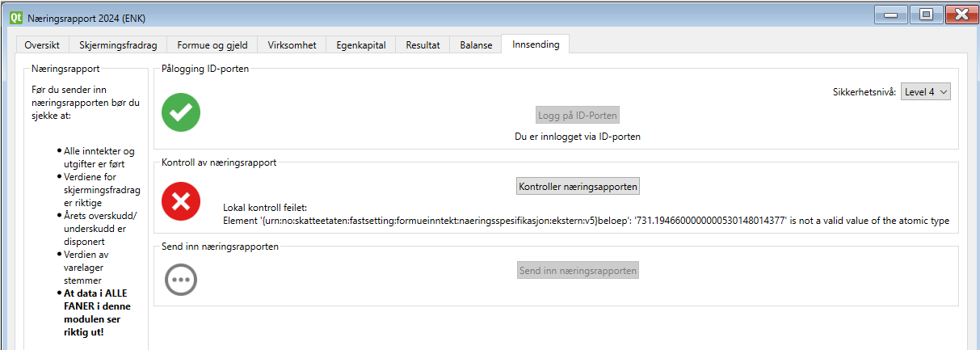980x350 pixels.
Task: Click the pending ellipsis status icon
Action: (181, 279)
